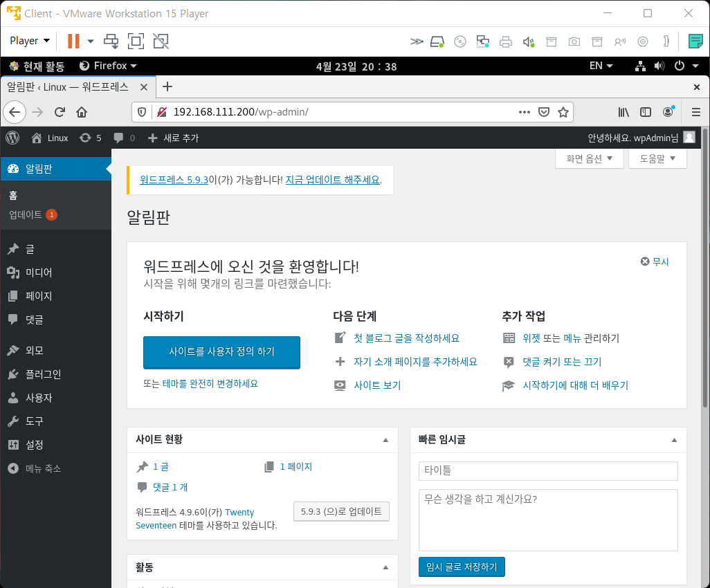Open the Player menu

(x=30, y=41)
